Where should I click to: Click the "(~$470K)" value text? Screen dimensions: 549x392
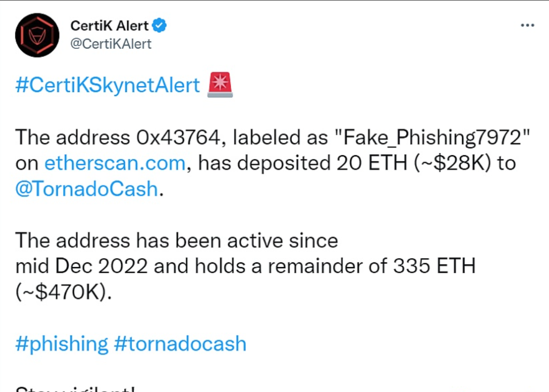pyautogui.click(x=64, y=292)
